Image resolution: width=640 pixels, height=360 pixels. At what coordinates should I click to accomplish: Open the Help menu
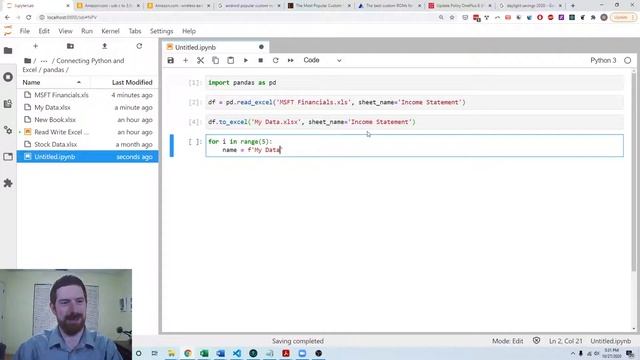click(x=189, y=31)
